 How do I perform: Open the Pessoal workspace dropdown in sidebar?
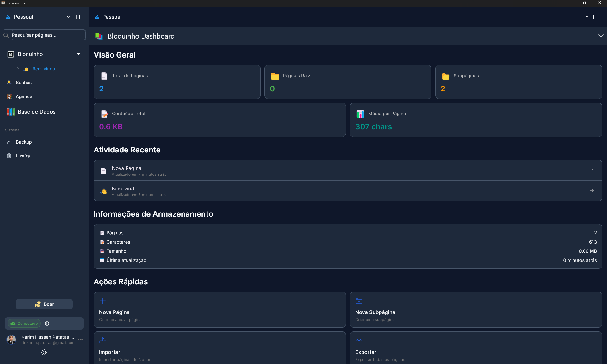coord(68,17)
